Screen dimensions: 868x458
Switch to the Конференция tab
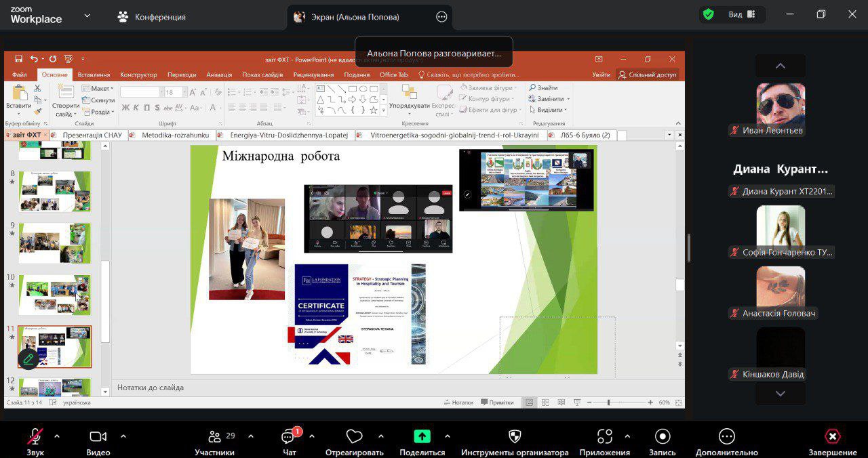[151, 17]
